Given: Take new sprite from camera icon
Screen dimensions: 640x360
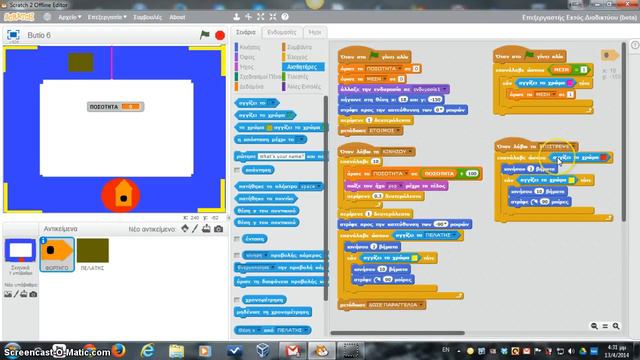Looking at the screenshot, I should click(x=219, y=229).
